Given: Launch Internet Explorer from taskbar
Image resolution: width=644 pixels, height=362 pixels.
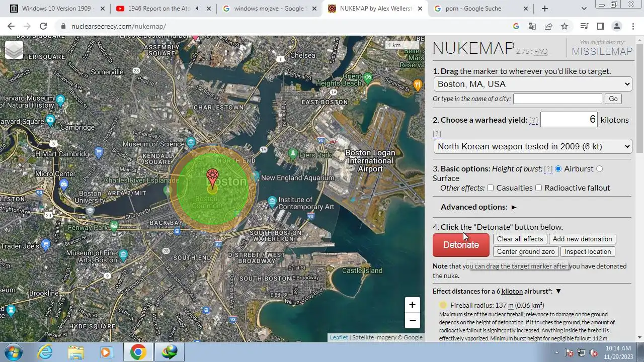Looking at the screenshot, I should 45,352.
